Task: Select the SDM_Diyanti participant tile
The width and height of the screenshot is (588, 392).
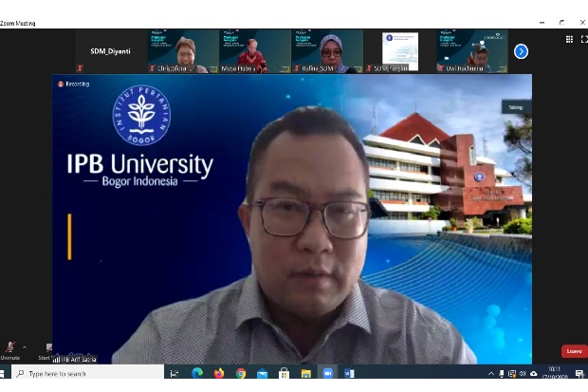Action: [111, 51]
